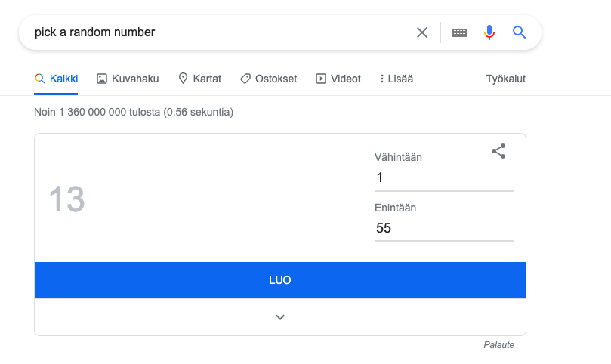Click the Kuvahaku image icon
Image resolution: width=611 pixels, height=364 pixels.
pyautogui.click(x=102, y=79)
